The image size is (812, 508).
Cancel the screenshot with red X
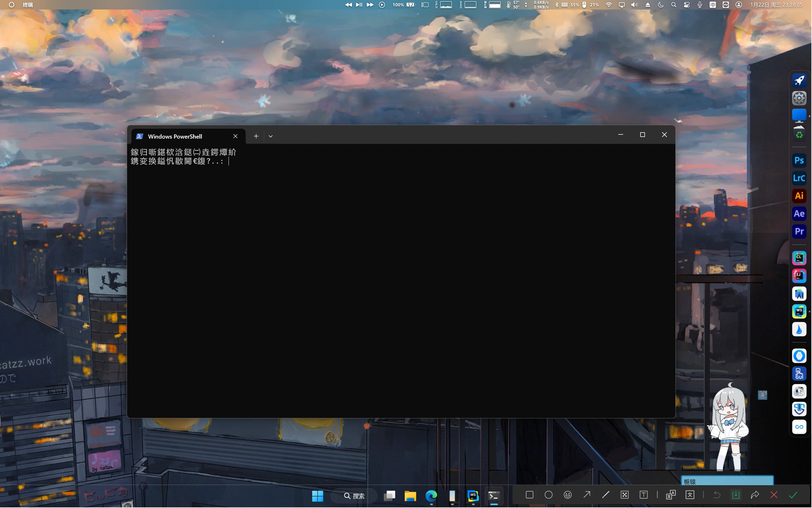pyautogui.click(x=774, y=495)
